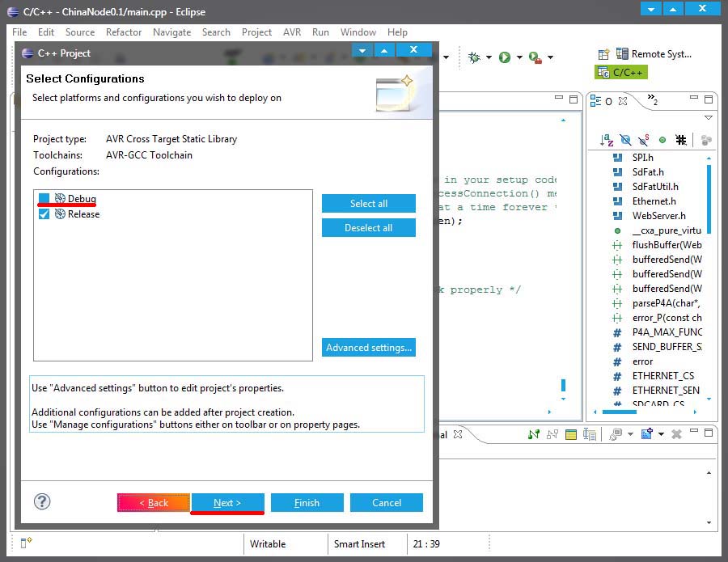Open the Edit menu
The height and width of the screenshot is (562, 728).
pyautogui.click(x=46, y=32)
